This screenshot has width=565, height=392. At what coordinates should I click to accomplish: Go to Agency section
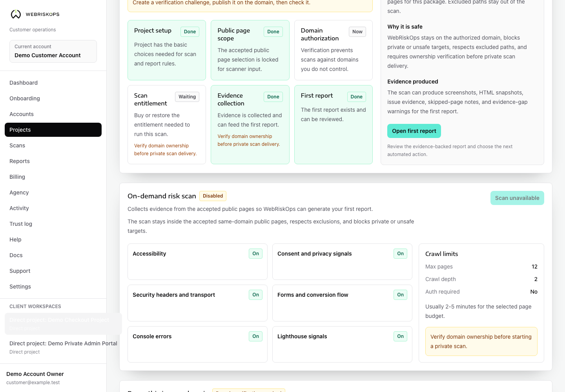pyautogui.click(x=53, y=192)
